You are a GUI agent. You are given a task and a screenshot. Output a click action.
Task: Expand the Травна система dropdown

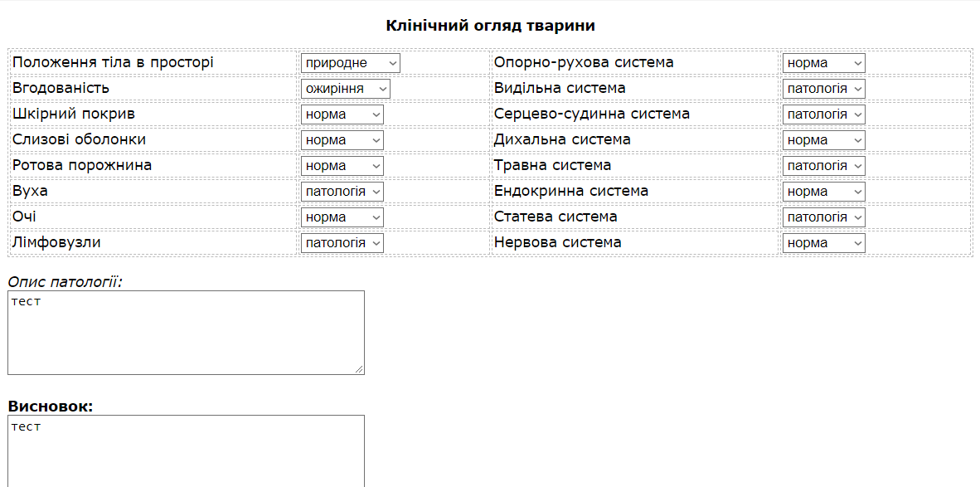pos(823,166)
